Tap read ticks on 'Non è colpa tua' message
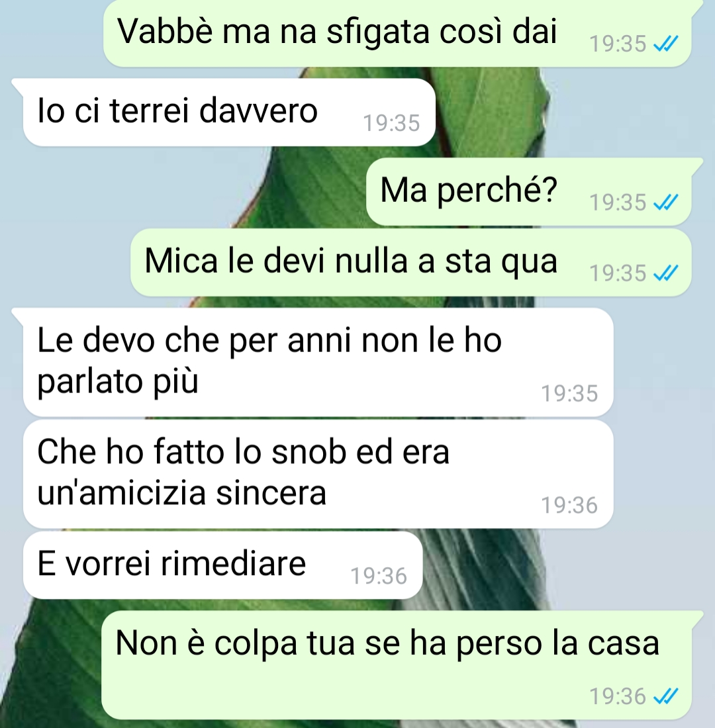Viewport: 715px width, 728px height. (666, 696)
